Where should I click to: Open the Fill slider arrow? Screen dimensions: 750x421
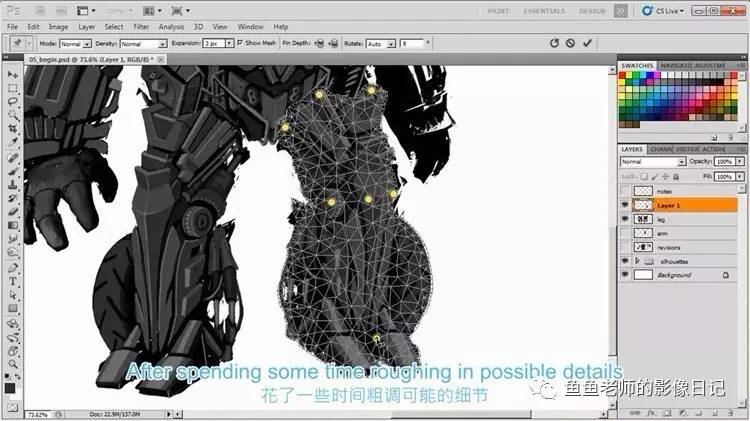[x=740, y=177]
